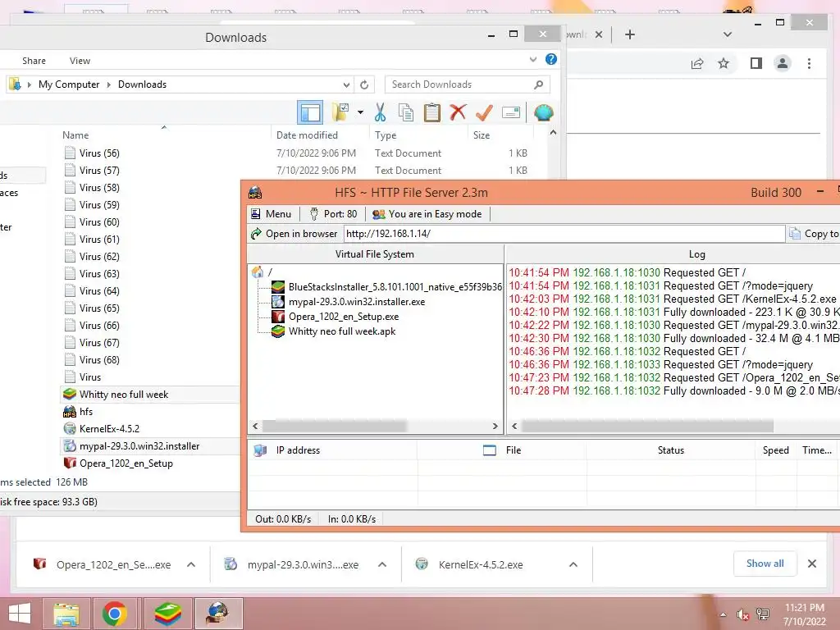
Task: Click right arrow of Virtual File System scrollbar
Action: pos(495,427)
